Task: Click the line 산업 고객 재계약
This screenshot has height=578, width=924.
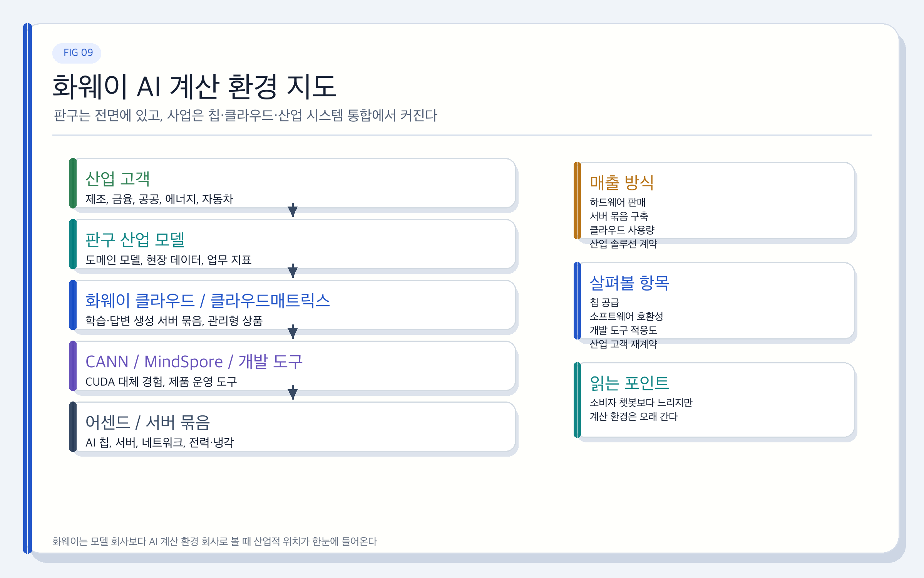Action: coord(623,344)
